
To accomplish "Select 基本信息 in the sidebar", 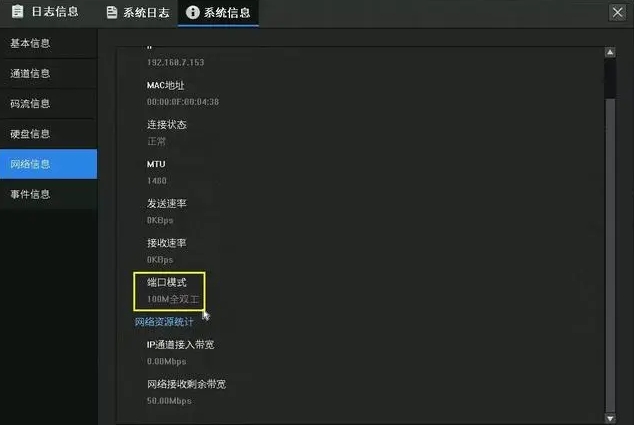I will click(x=49, y=43).
